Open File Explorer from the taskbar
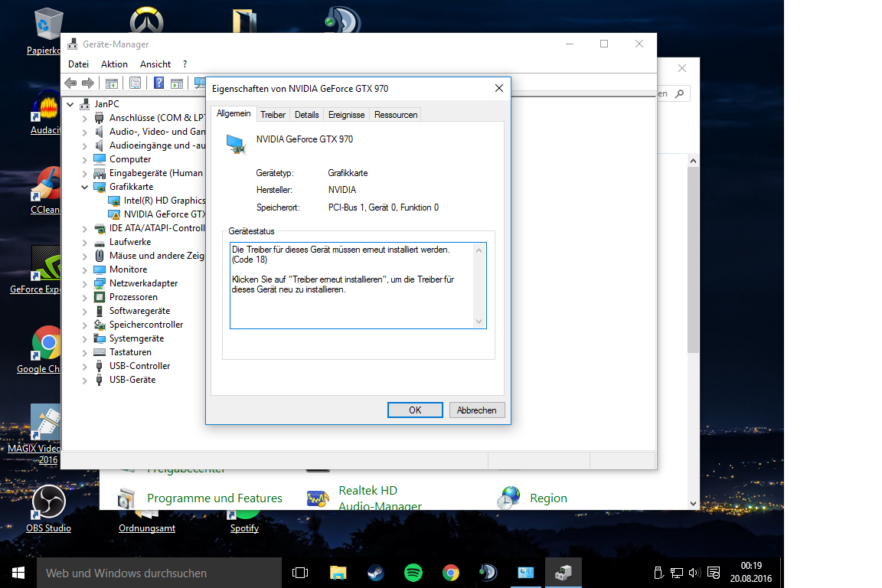 pos(338,573)
